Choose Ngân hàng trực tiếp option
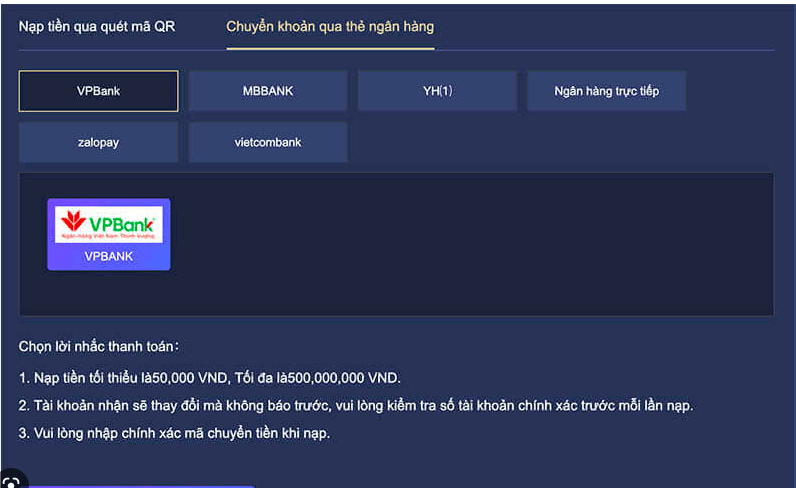The width and height of the screenshot is (796, 488). [607, 91]
